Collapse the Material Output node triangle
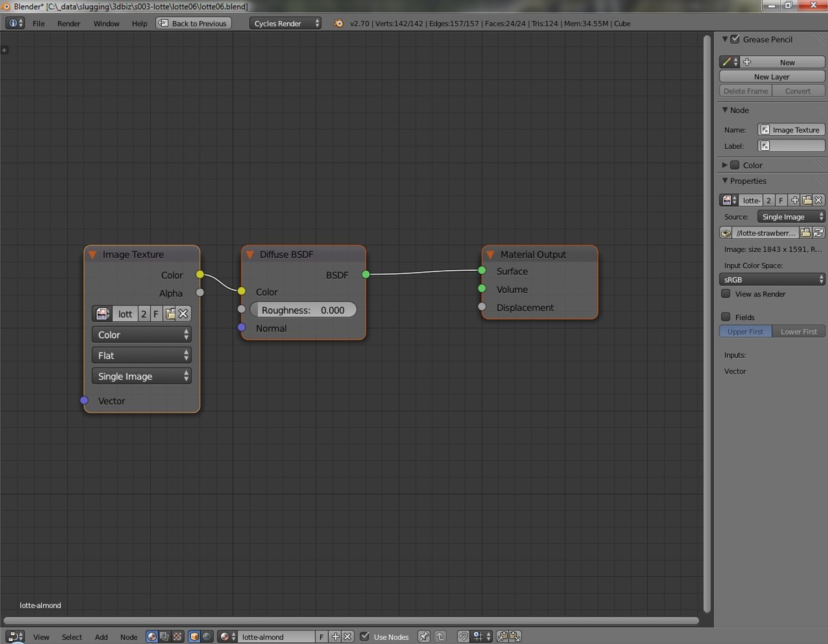828x644 pixels. pos(490,255)
